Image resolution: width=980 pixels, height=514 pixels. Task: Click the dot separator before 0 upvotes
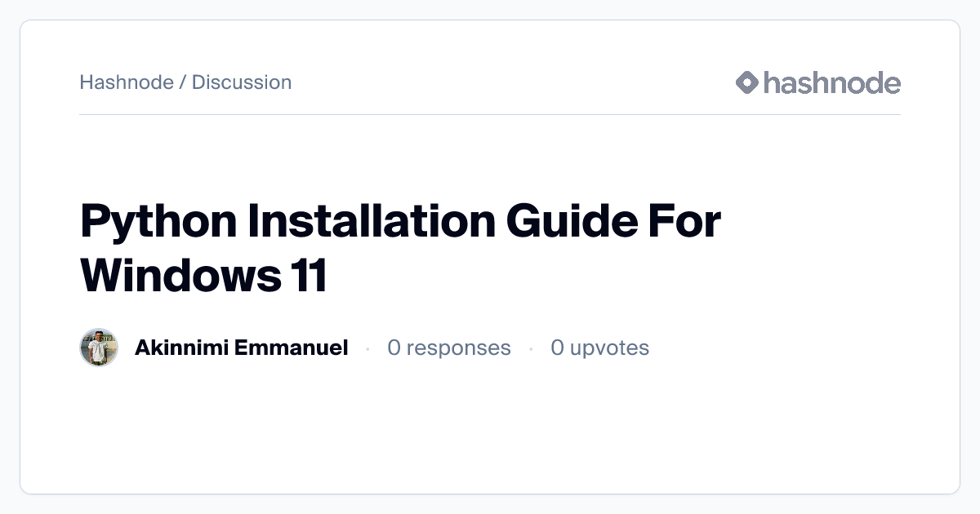531,348
